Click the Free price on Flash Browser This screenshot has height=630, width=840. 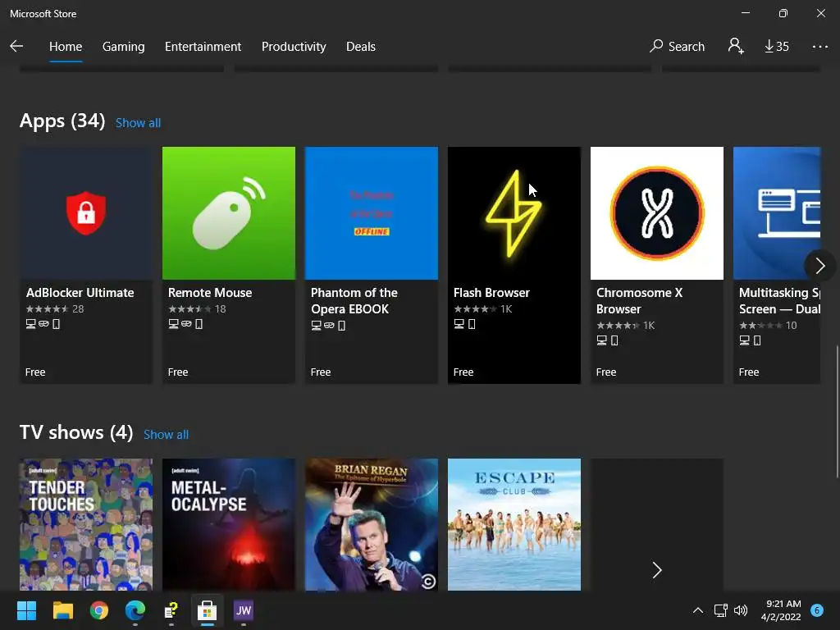pyautogui.click(x=463, y=372)
